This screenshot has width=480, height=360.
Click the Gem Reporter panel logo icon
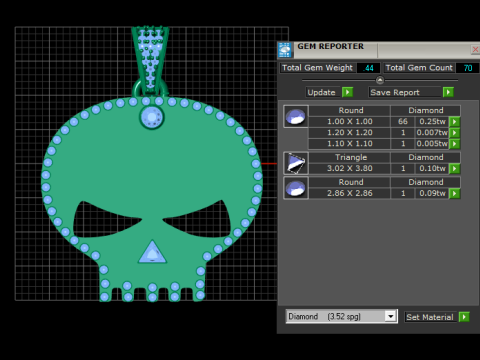pyautogui.click(x=285, y=50)
